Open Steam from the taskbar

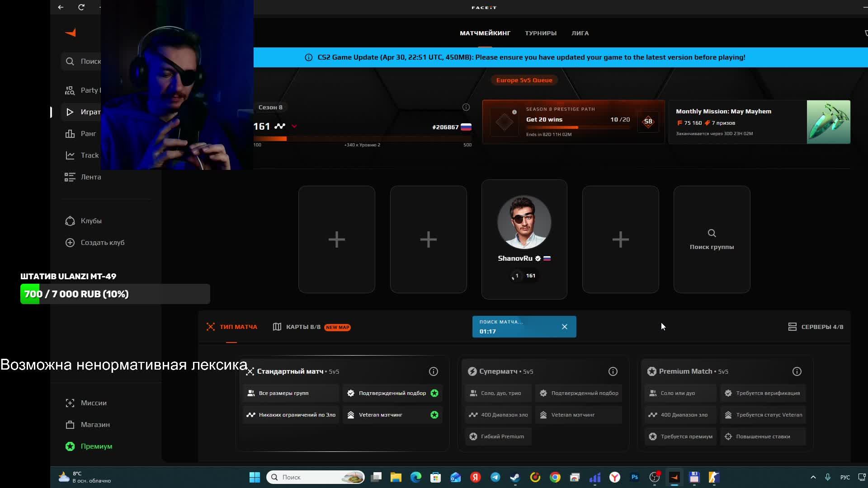pos(515,477)
